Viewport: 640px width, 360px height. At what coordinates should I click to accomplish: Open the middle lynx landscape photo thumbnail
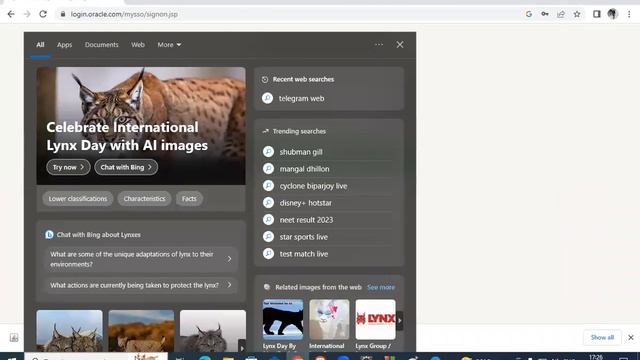pyautogui.click(x=141, y=331)
